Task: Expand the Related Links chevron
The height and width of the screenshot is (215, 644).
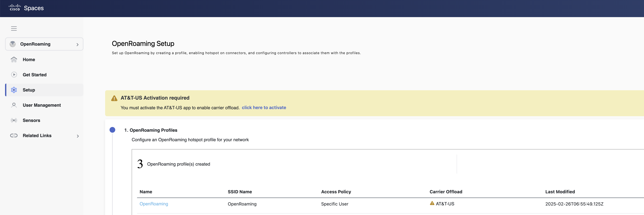Action: (78, 136)
